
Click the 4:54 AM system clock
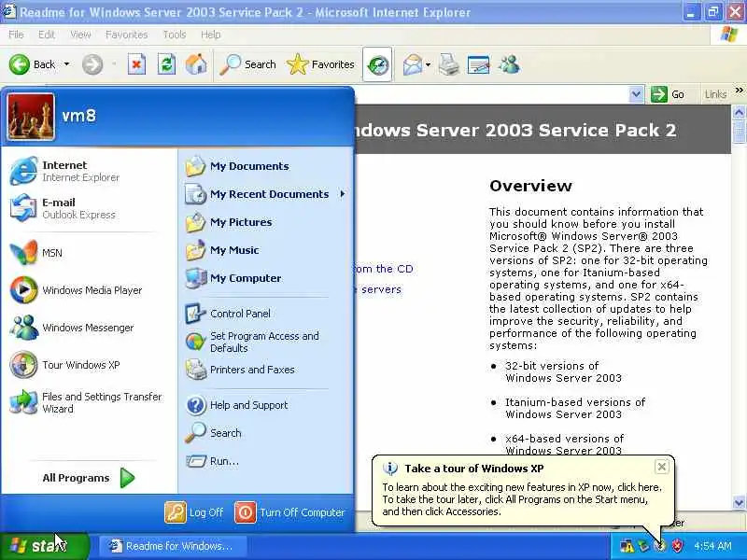coord(712,546)
